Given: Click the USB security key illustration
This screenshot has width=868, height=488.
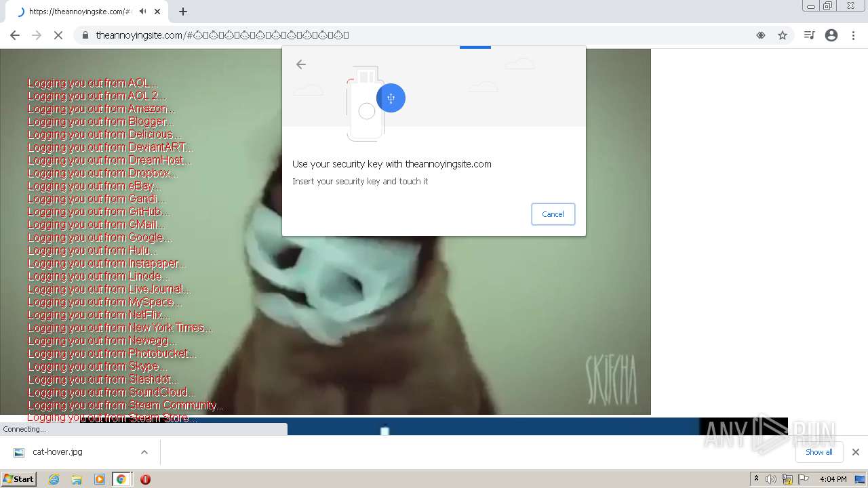Looking at the screenshot, I should 375,103.
